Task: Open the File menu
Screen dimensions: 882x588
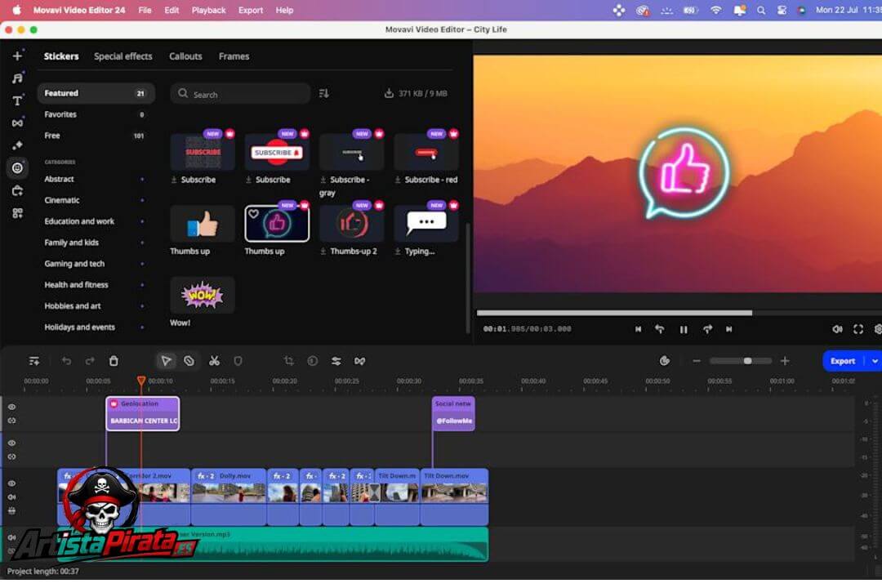Action: click(x=145, y=10)
